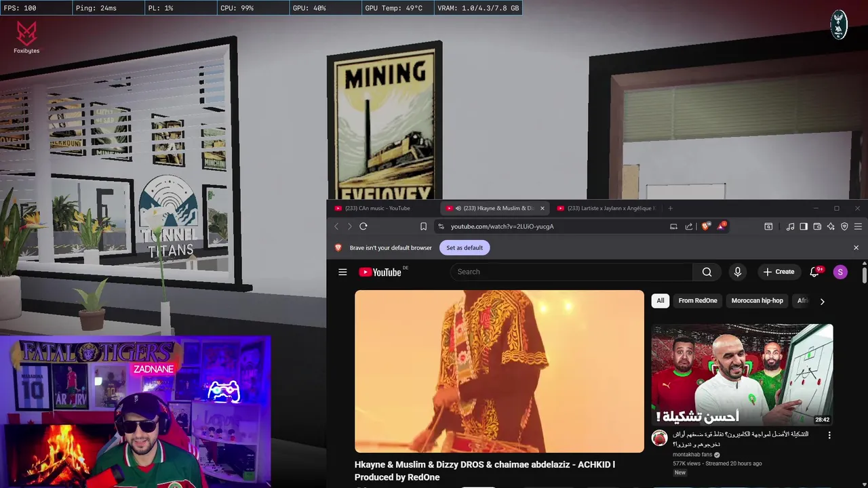The width and height of the screenshot is (868, 488).
Task: Click the 'VRAM: 1.0/4.3/7.8 GB' readout
Action: pos(478,8)
